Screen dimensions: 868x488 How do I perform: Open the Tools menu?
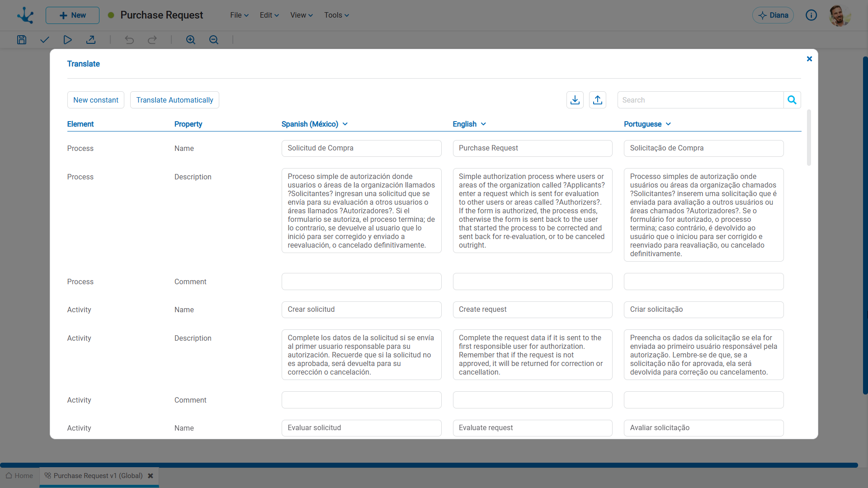336,15
